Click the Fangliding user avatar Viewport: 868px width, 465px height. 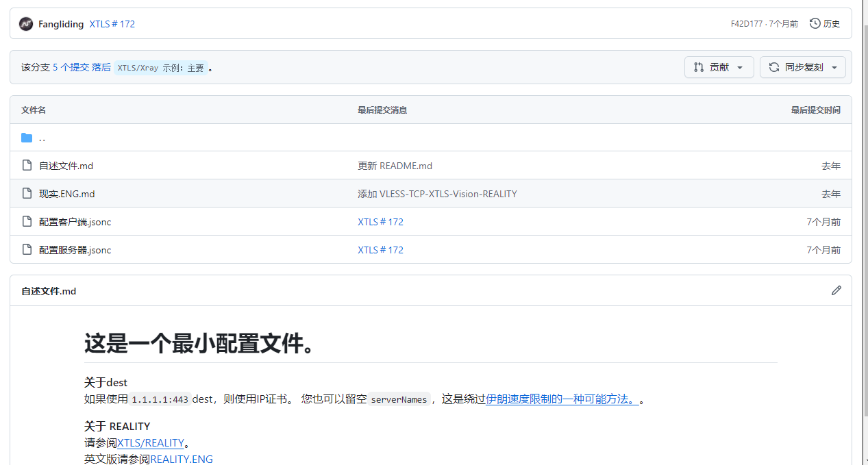26,24
